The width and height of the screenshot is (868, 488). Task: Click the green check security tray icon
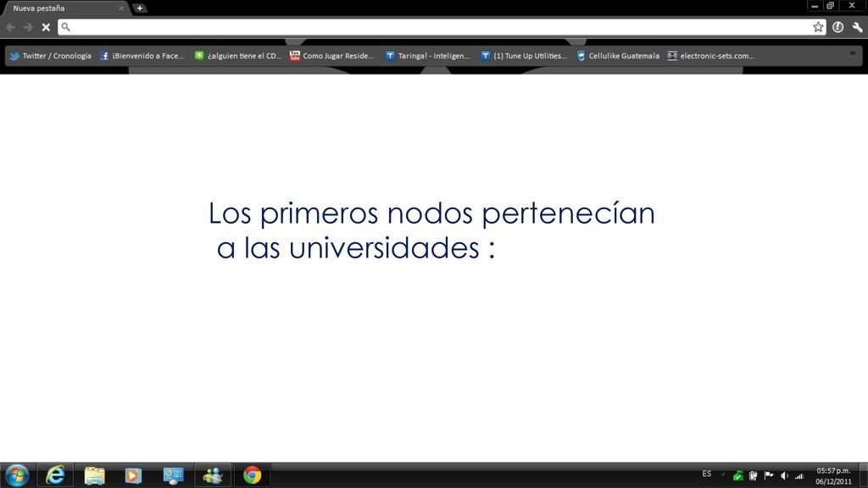pos(737,475)
